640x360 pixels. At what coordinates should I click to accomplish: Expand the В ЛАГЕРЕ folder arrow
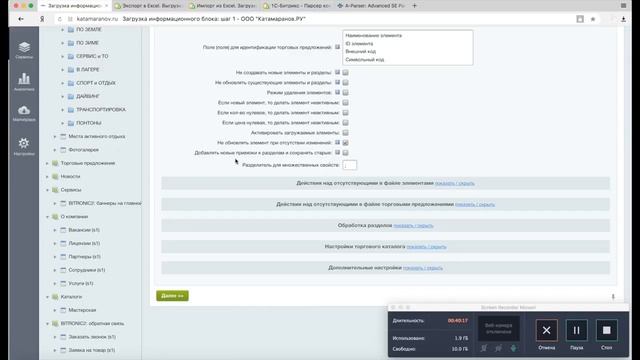coord(62,70)
